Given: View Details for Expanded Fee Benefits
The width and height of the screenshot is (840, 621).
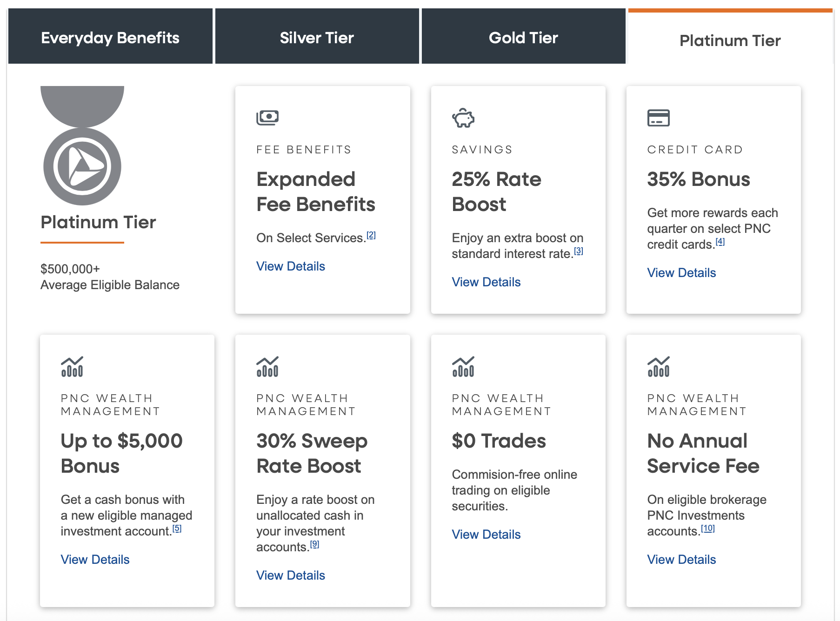Looking at the screenshot, I should point(290,266).
